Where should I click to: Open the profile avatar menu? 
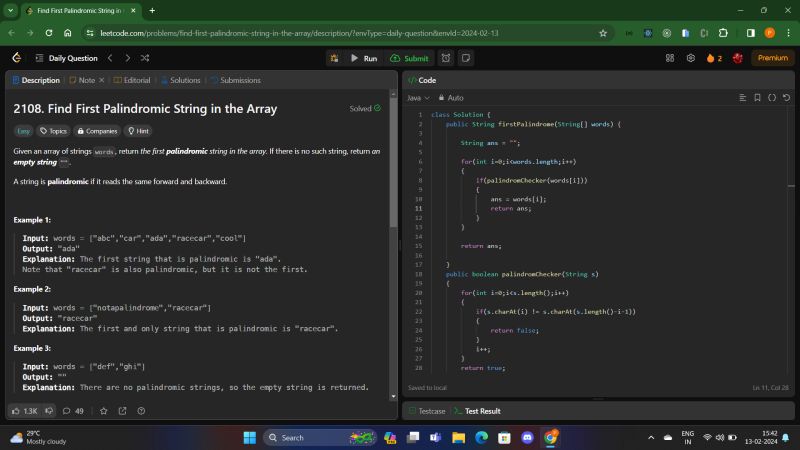(x=737, y=58)
